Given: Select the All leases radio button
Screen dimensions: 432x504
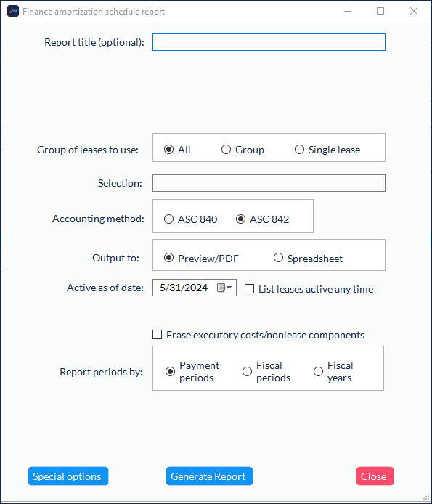Looking at the screenshot, I should coord(177,150).
